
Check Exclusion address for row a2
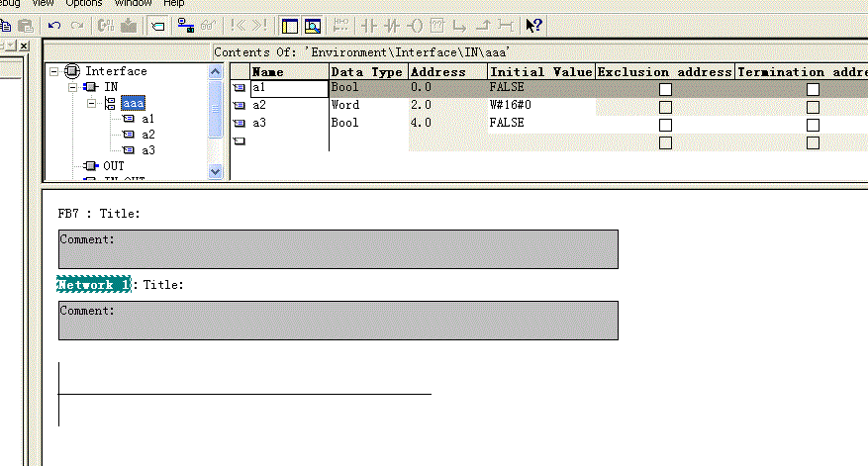[x=665, y=107]
